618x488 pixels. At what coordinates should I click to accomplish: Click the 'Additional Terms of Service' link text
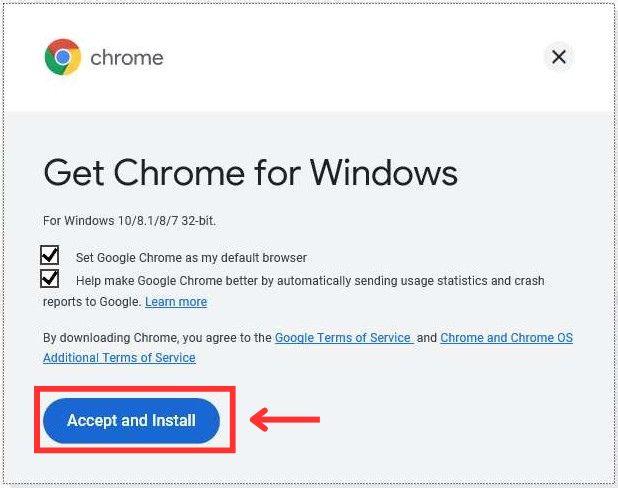coord(119,358)
